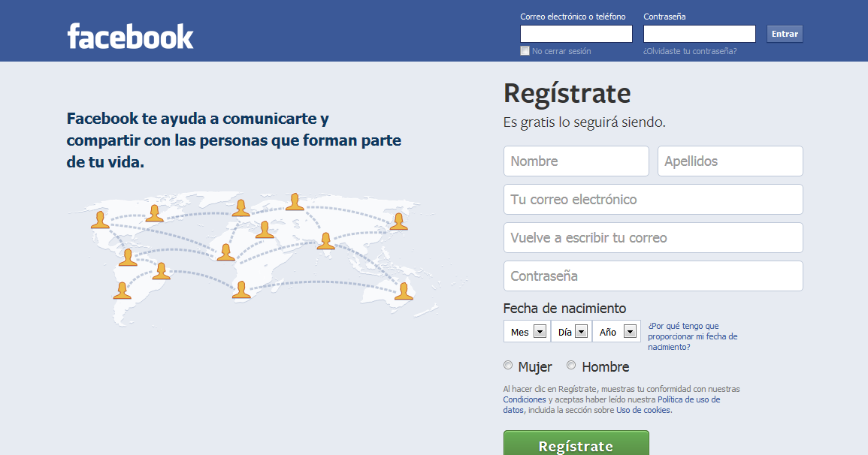This screenshot has width=868, height=455.
Task: Open the Día dropdown
Action: click(571, 331)
